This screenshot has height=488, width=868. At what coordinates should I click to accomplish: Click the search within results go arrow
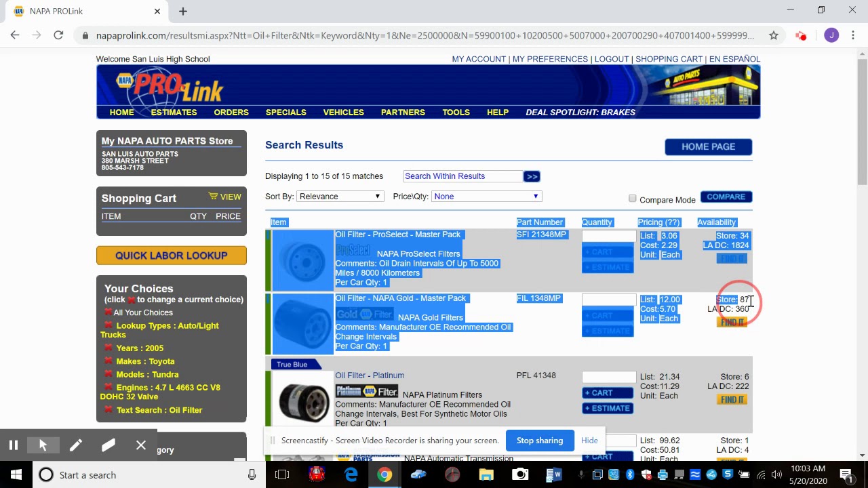click(532, 176)
